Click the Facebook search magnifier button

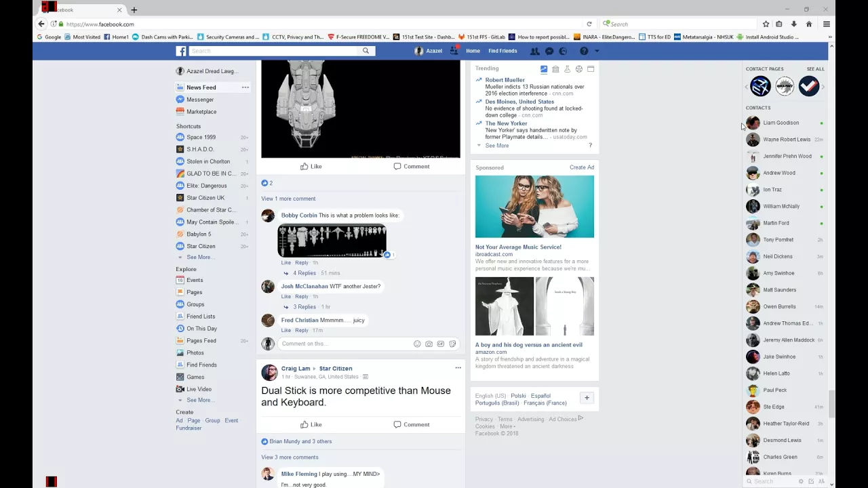click(366, 51)
